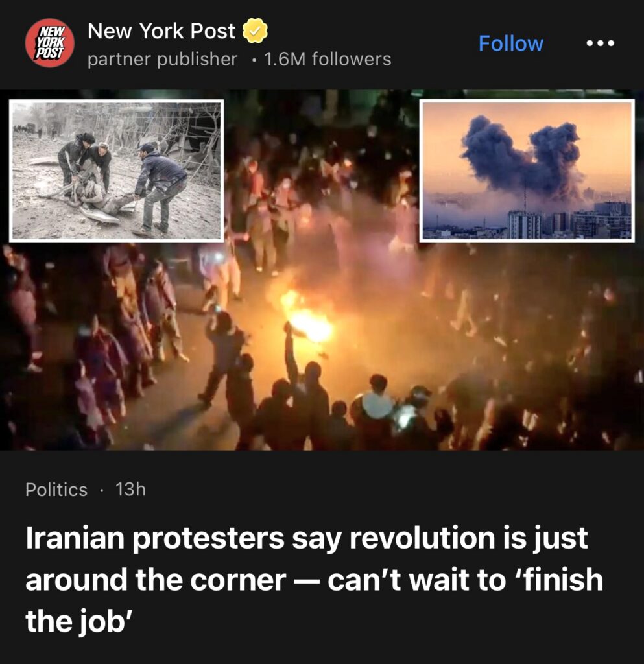Follow the New York Post publisher
The image size is (644, 664).
510,43
